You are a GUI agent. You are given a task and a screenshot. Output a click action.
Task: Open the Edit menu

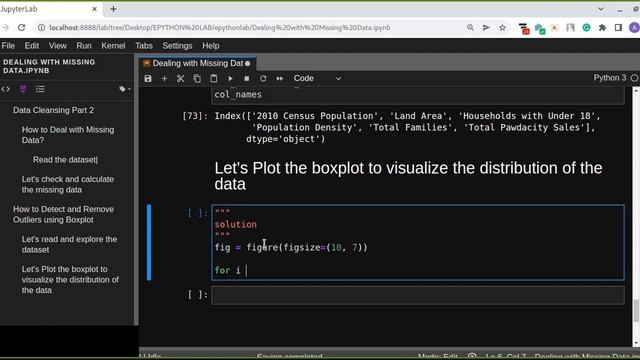32,46
